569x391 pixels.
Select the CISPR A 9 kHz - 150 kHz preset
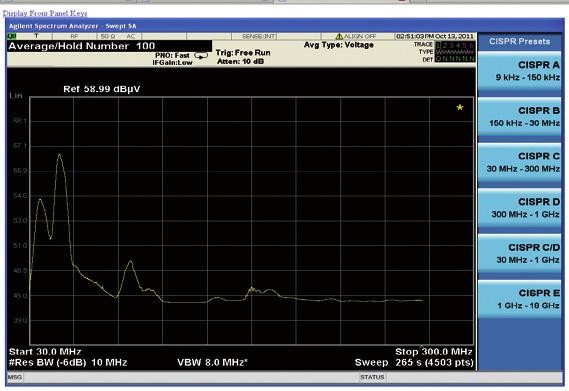[x=520, y=71]
